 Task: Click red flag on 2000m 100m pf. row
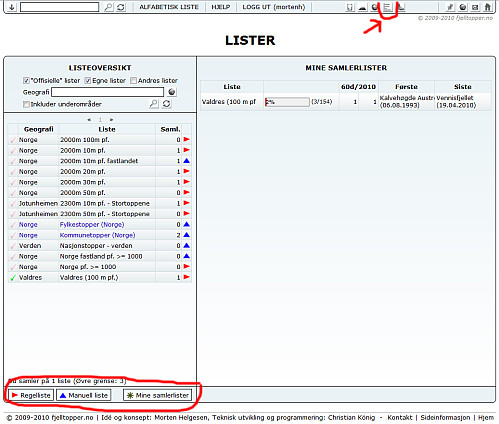(187, 139)
